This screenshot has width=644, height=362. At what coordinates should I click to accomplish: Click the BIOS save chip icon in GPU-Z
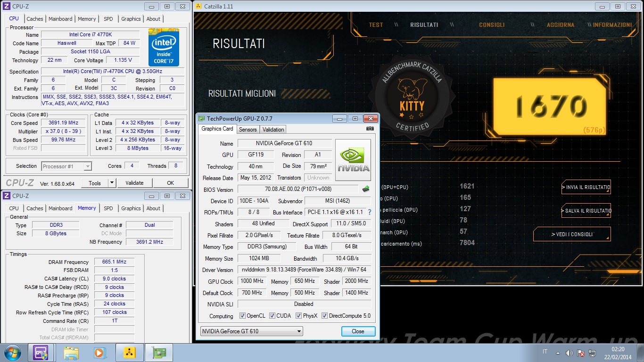(366, 189)
